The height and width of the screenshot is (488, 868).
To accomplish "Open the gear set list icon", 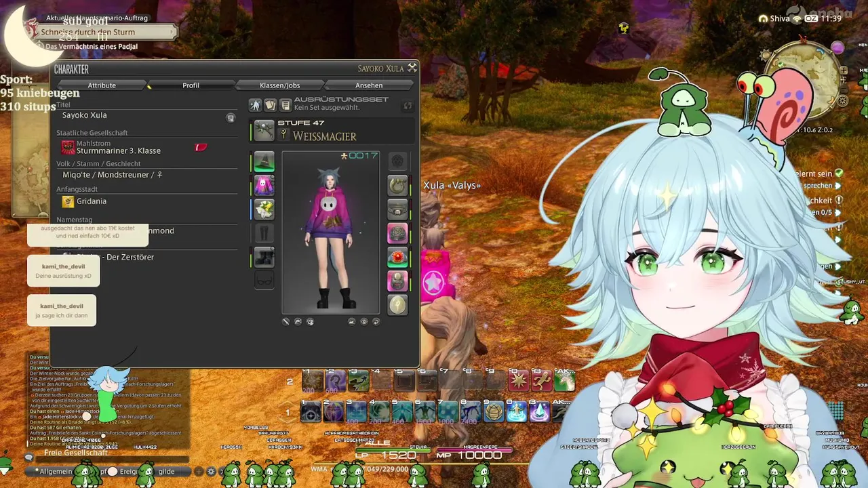I will [285, 105].
